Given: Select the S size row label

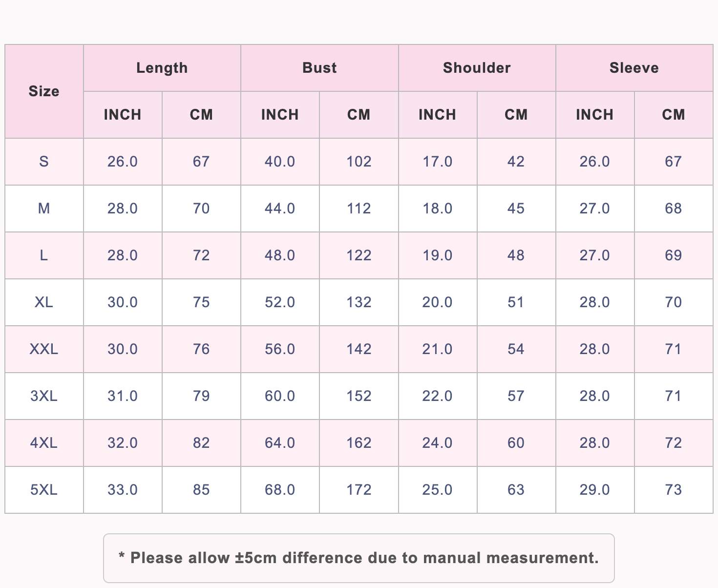Looking at the screenshot, I should coord(44,162).
